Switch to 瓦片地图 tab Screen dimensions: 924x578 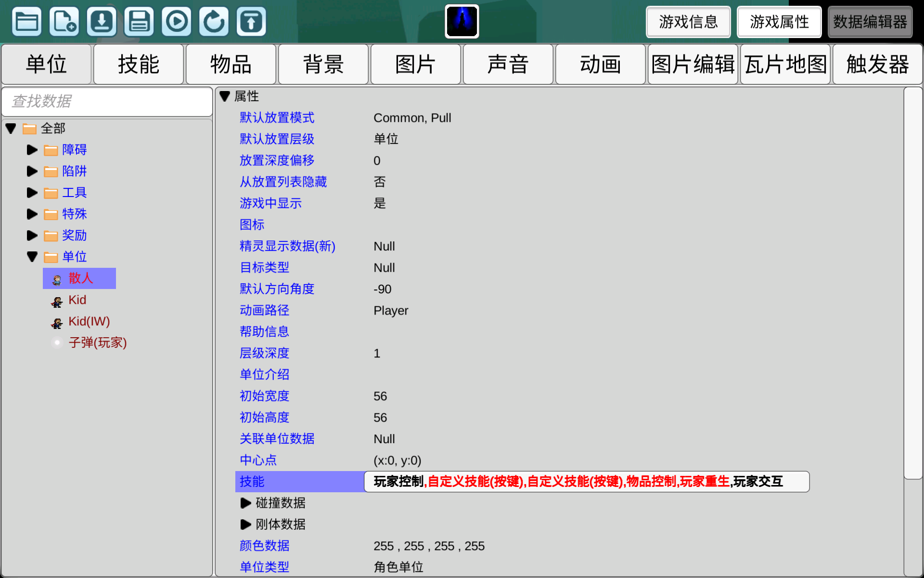pos(785,64)
